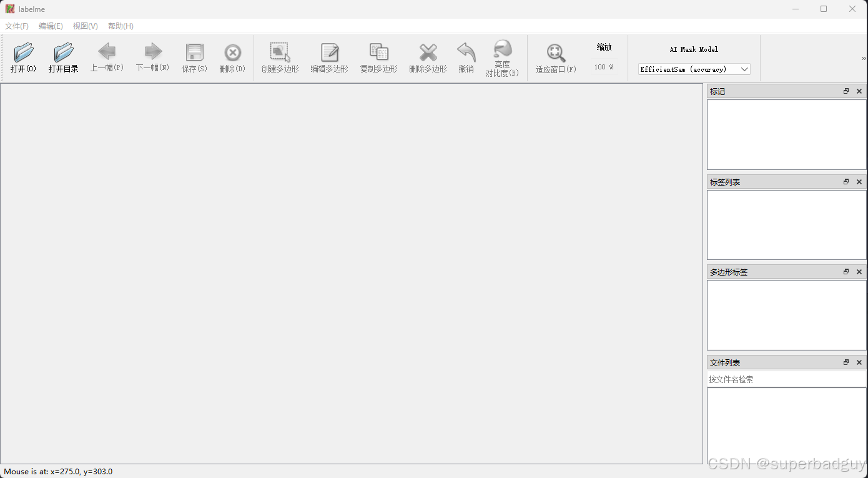Click the 缩放 zoom label
Screen dimensions: 868x478
(604, 47)
